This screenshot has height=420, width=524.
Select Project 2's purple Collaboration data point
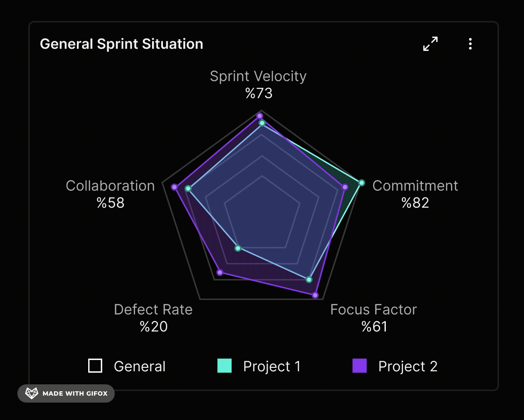174,187
